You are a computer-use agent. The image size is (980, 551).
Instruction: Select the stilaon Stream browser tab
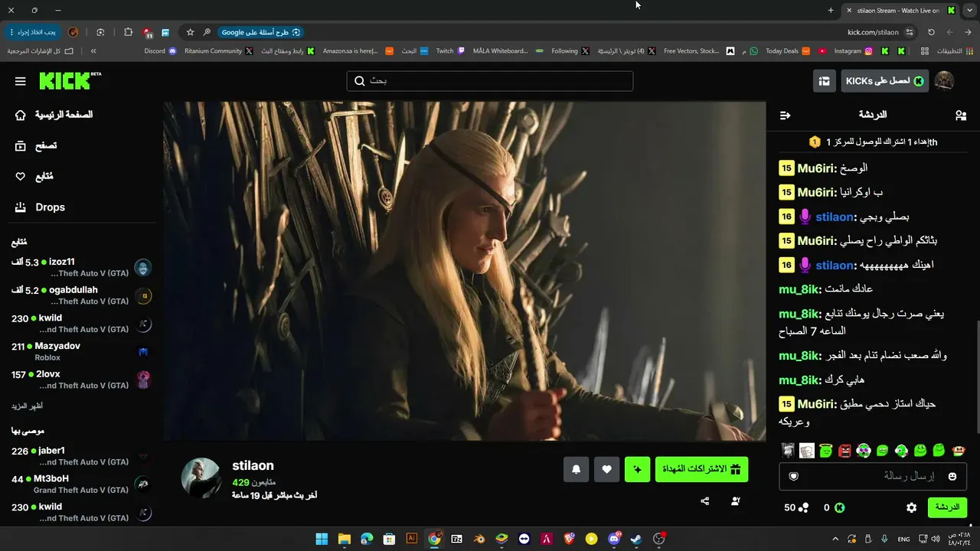point(900,10)
